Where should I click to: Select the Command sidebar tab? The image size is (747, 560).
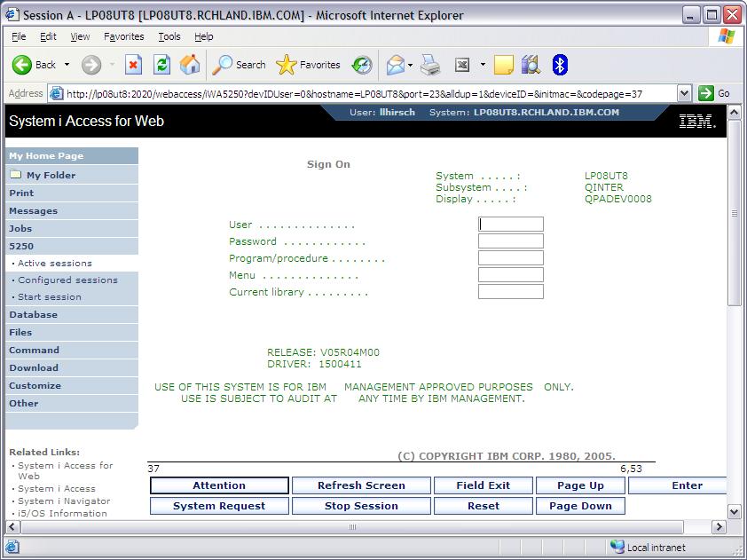[x=72, y=350]
